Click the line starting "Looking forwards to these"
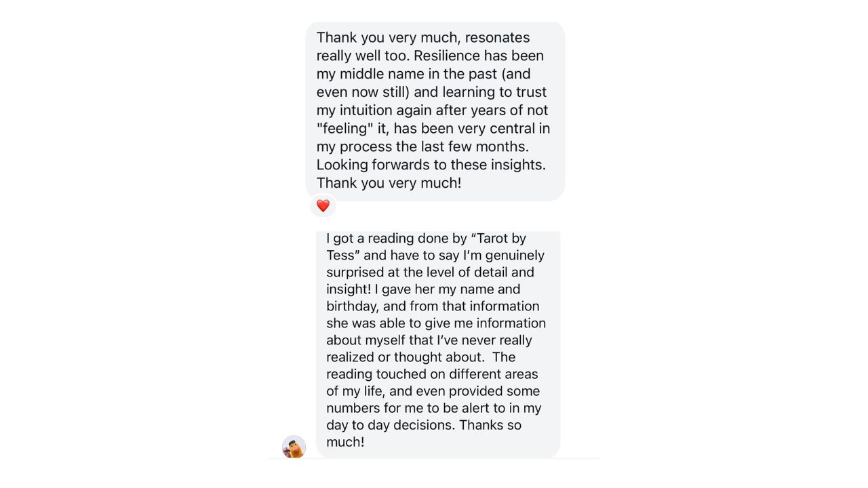Viewport: 868px width, 488px height. [x=431, y=165]
